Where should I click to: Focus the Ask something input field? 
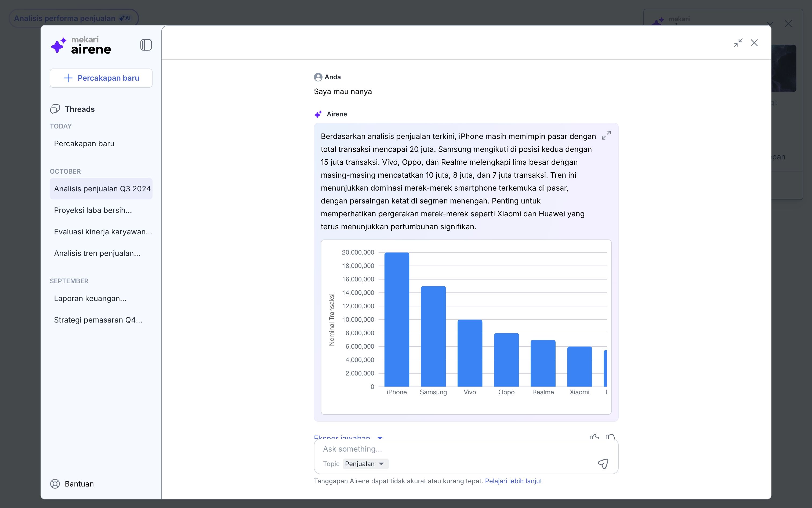(466, 449)
